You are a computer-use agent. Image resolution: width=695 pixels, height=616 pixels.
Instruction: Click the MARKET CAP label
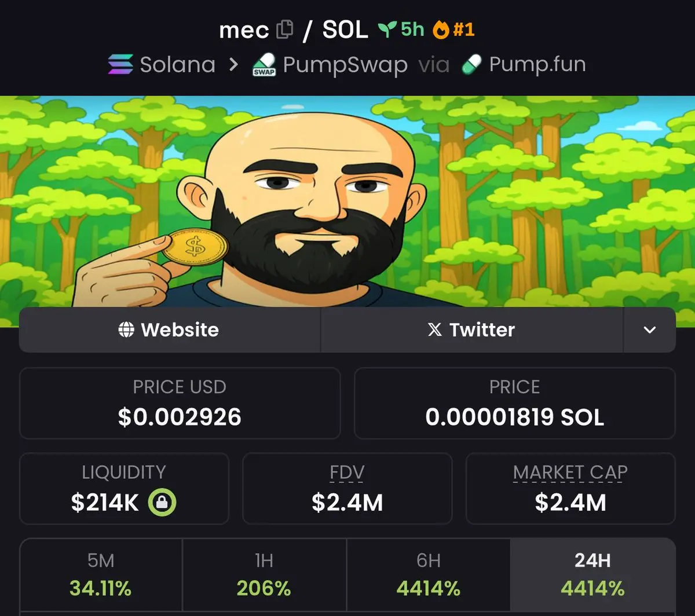[x=570, y=472]
